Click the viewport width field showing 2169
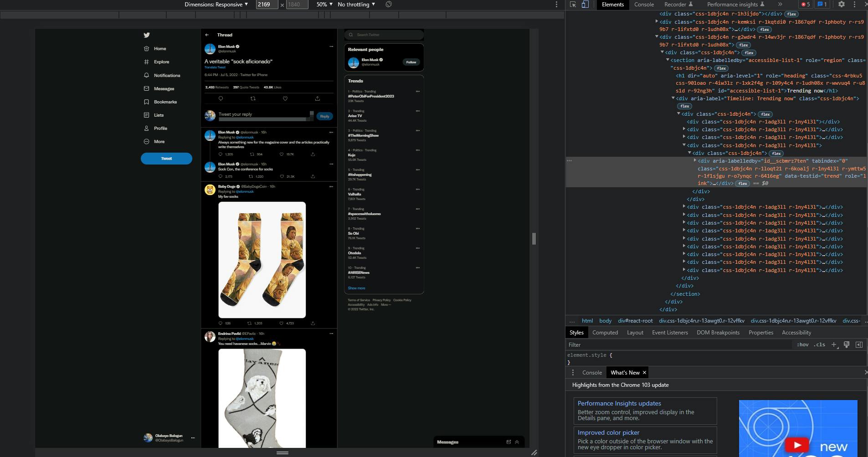Image resolution: width=868 pixels, height=457 pixels. [x=267, y=4]
